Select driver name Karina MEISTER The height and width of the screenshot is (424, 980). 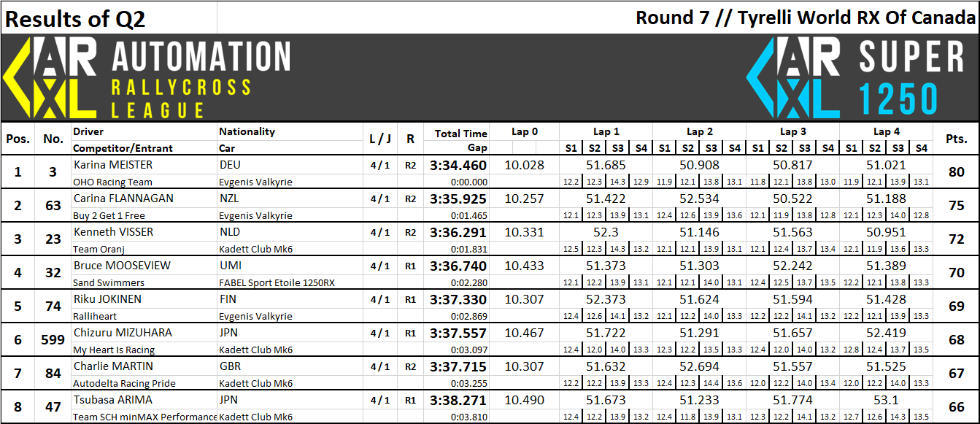(113, 165)
